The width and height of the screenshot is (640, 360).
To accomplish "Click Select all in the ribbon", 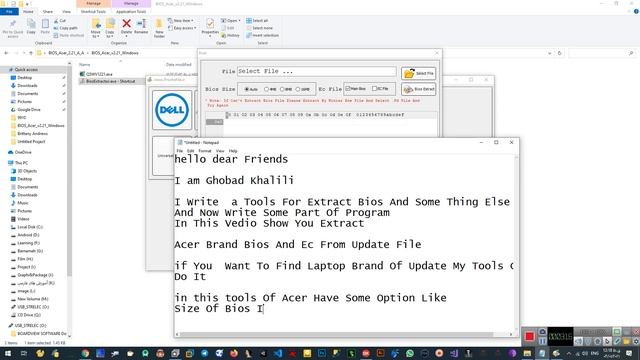I will pos(257,20).
